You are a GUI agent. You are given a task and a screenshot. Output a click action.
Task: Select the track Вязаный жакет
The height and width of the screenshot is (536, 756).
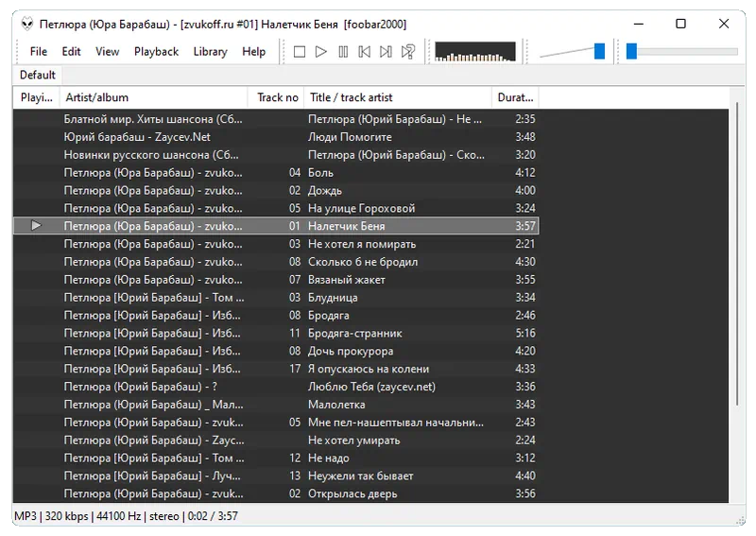tap(346, 280)
